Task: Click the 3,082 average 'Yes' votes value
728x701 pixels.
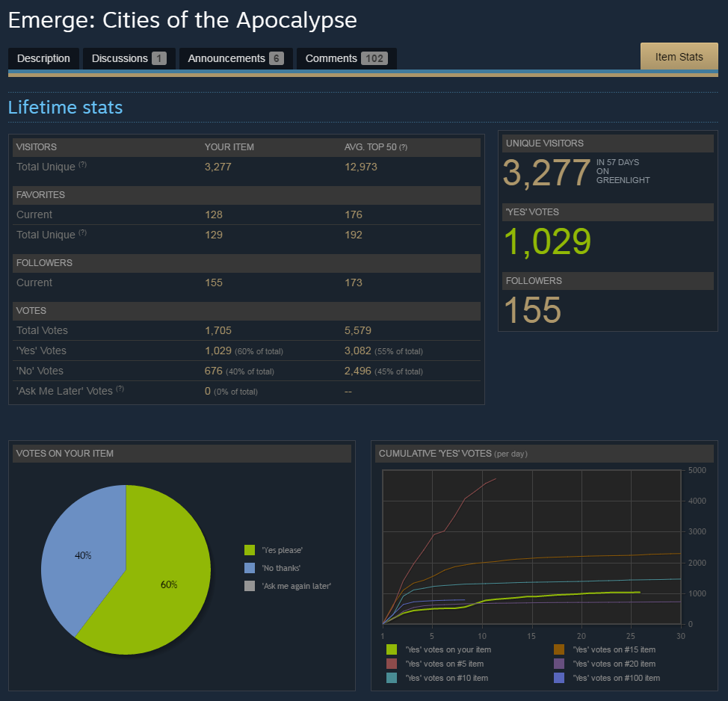Action: pos(358,351)
